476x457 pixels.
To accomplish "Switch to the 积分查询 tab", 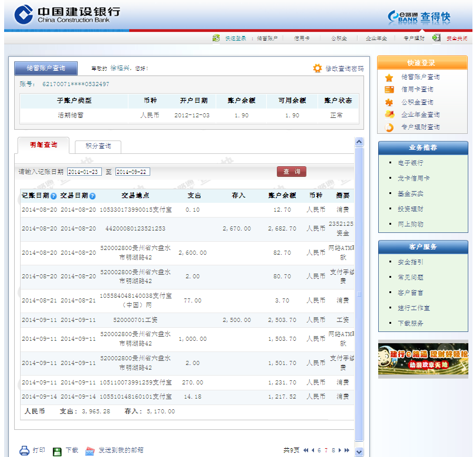I will pos(98,146).
